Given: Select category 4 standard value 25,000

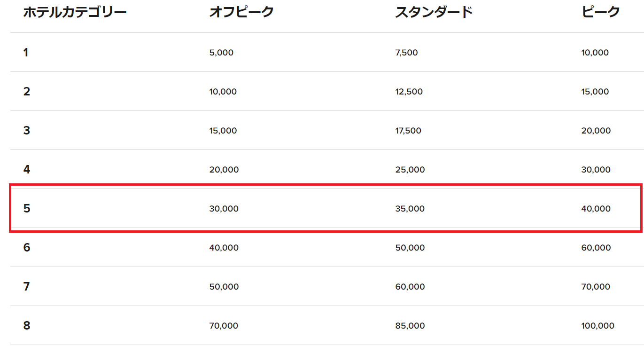Looking at the screenshot, I should (410, 170).
